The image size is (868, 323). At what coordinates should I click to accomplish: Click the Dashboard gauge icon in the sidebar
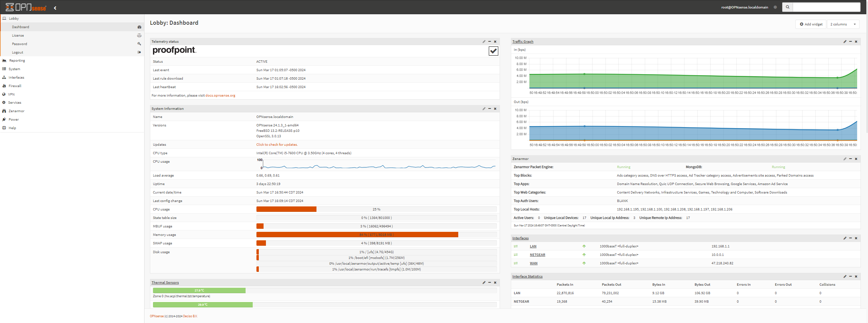pos(139,27)
